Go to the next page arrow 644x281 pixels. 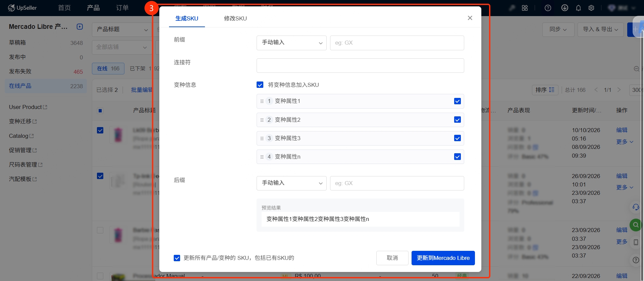point(619,90)
